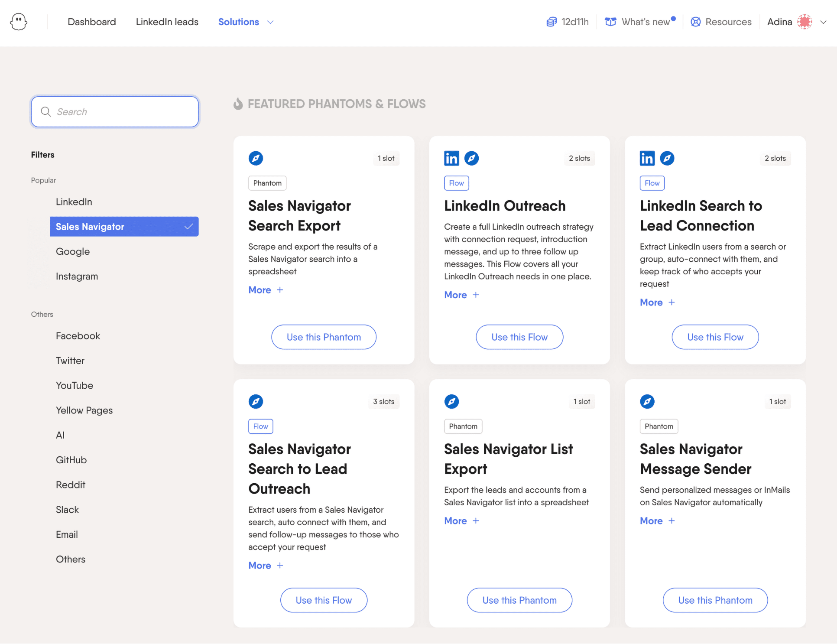
Task: Open account menu arrow beside Adina
Action: [823, 22]
